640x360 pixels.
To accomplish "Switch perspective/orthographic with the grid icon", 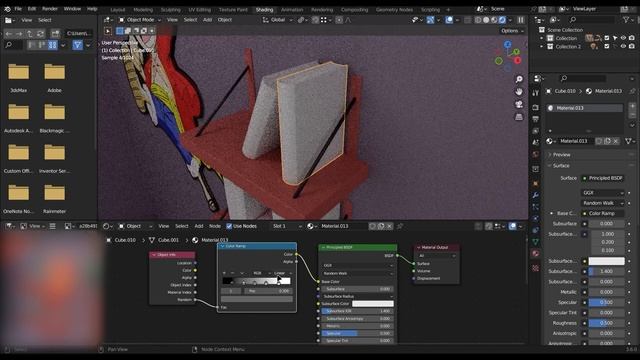I will pos(519,117).
